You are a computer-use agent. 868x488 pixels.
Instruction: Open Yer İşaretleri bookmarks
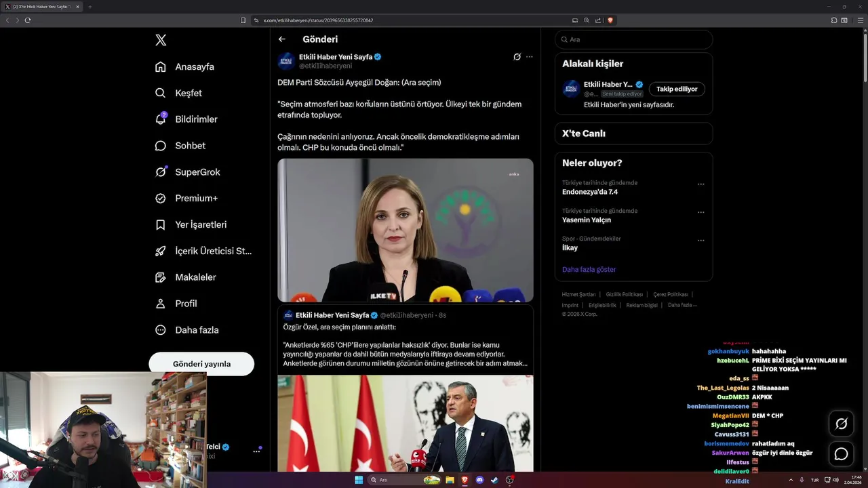(191, 224)
